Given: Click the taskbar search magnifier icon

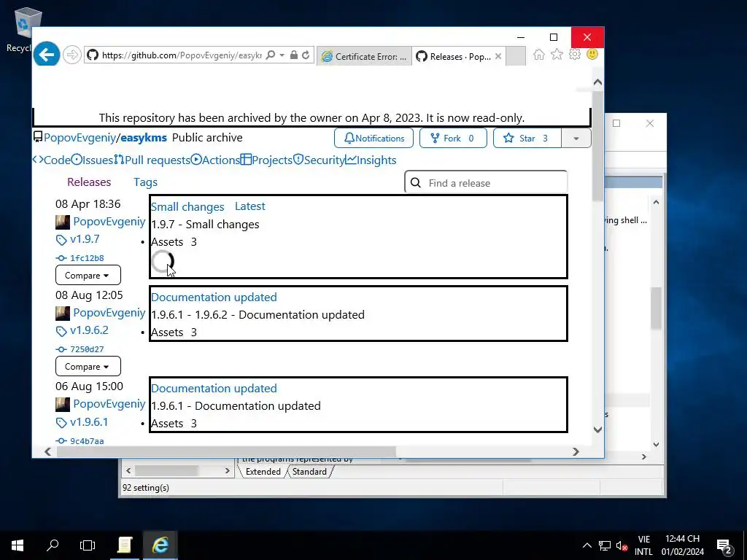Looking at the screenshot, I should pyautogui.click(x=53, y=545).
